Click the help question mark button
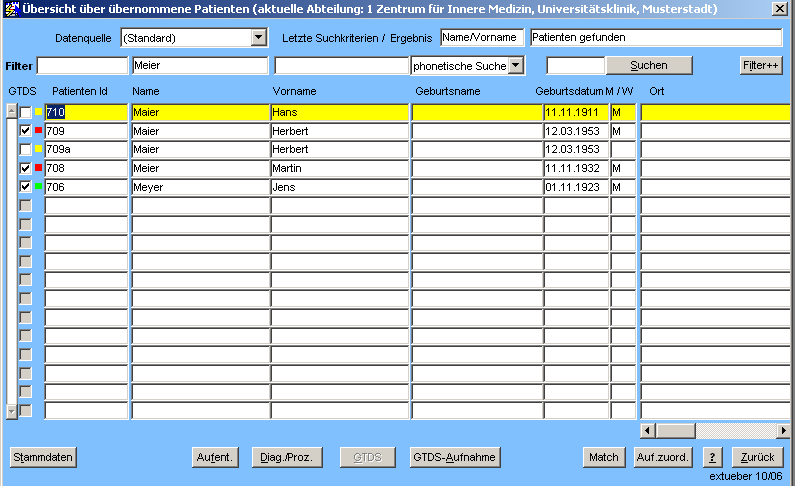This screenshot has width=795, height=486. point(713,457)
